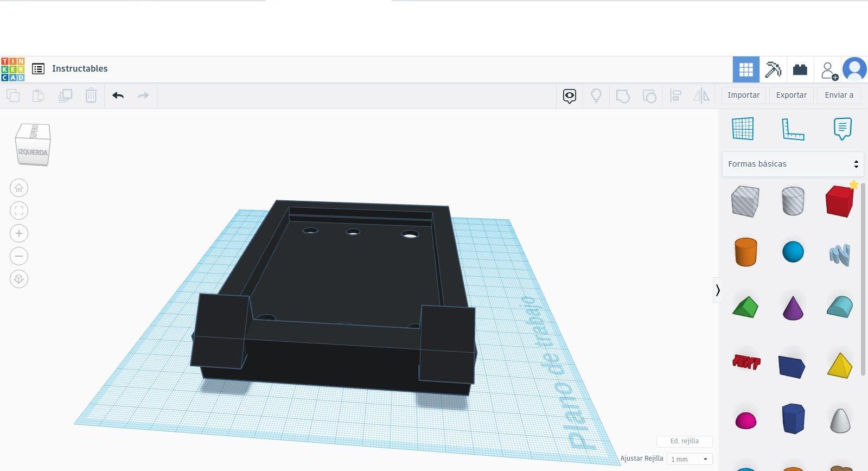
Task: Toggle the notes visibility eye-bubble icon
Action: coord(569,97)
